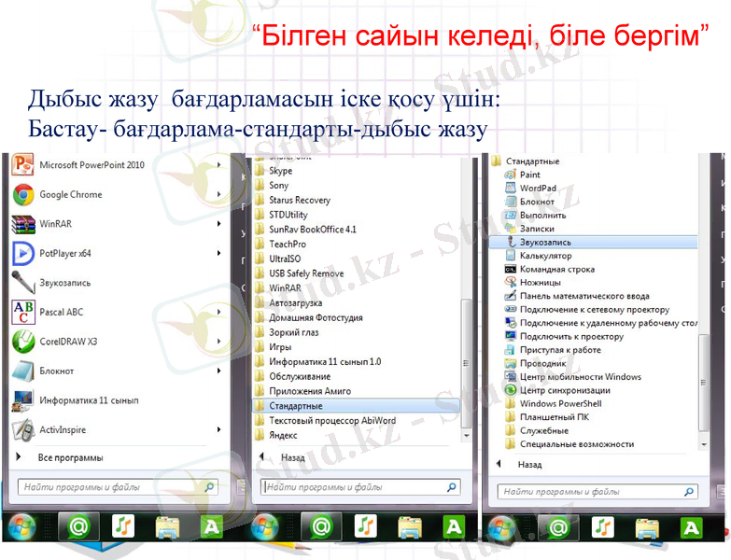Open Панель математического ввода entry
The width and height of the screenshot is (731, 560).
click(x=584, y=296)
